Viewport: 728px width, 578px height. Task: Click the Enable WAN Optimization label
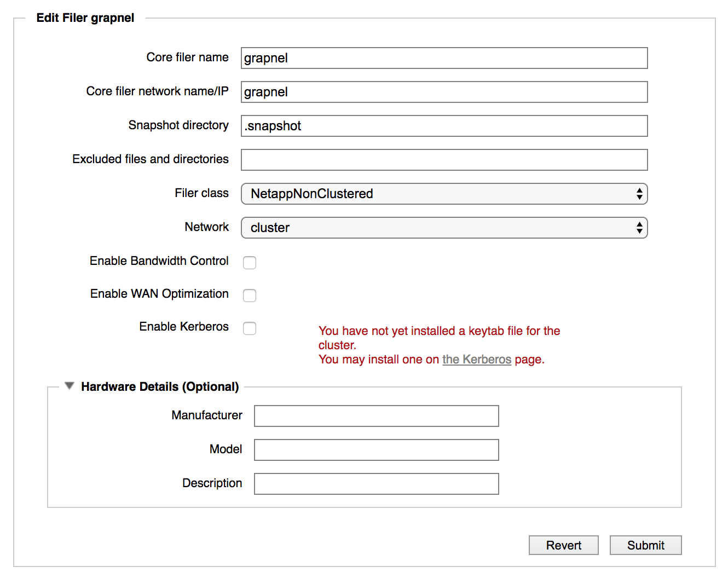click(159, 293)
